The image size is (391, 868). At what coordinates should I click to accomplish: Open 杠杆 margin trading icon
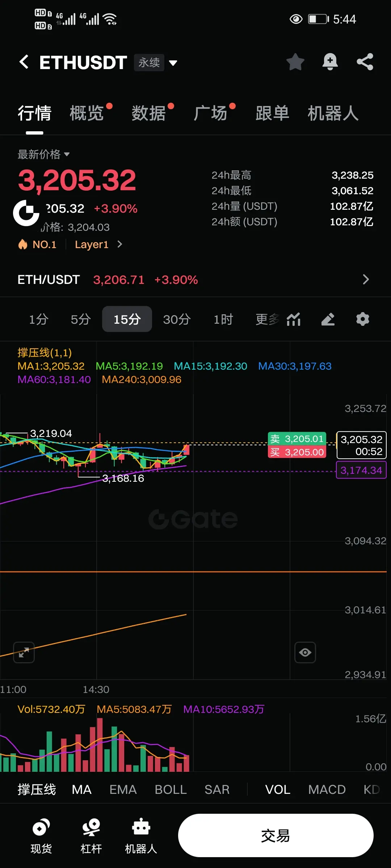pos(91,836)
